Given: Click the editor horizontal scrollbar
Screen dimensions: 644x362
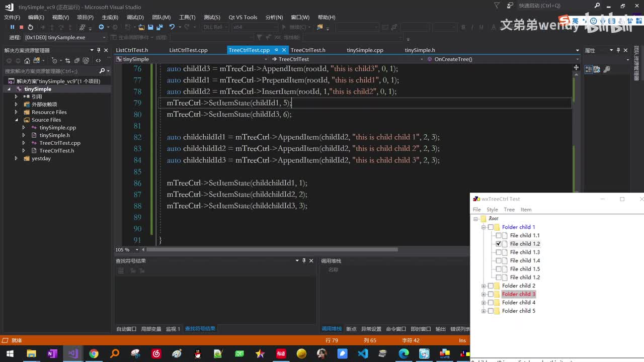Looking at the screenshot, I should point(272,249).
